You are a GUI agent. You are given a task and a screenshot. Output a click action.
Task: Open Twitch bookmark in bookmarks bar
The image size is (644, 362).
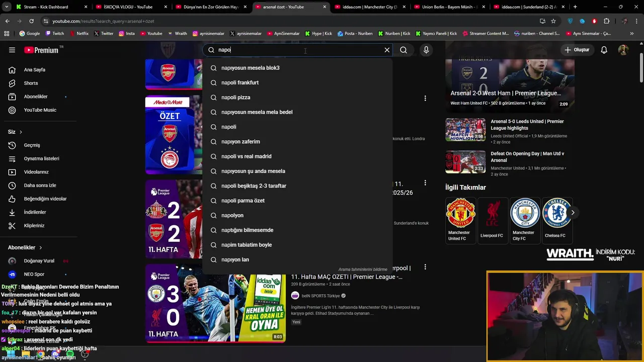pos(54,34)
